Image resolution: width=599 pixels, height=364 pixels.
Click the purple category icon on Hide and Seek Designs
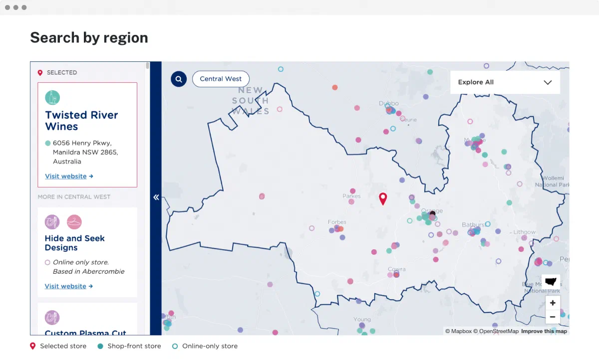(x=52, y=222)
